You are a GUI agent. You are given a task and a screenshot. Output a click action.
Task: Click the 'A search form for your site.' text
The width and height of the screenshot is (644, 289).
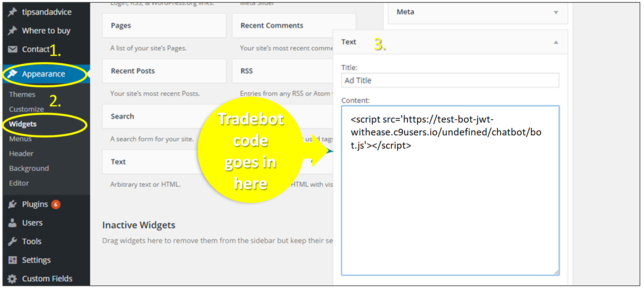coord(152,139)
